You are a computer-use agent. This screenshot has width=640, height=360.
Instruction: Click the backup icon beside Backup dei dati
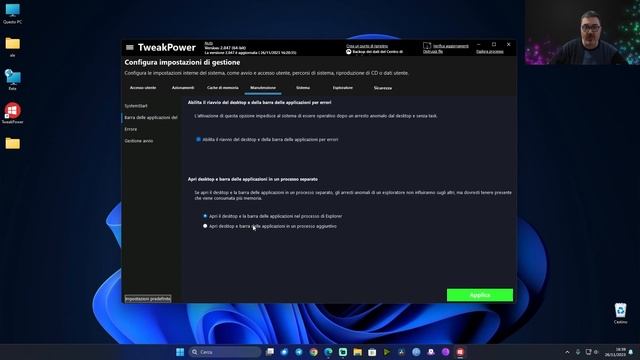[x=349, y=52]
